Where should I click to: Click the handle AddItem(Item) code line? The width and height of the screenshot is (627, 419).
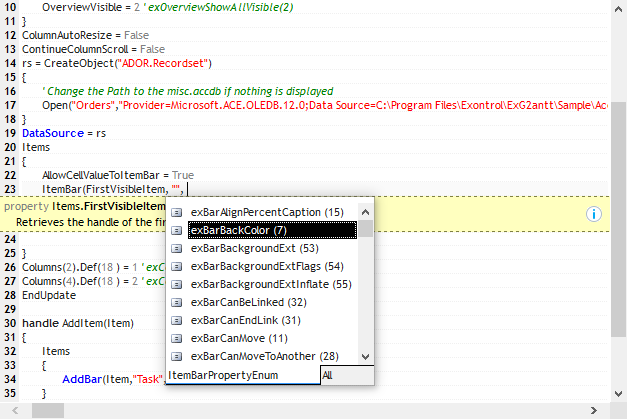[78, 323]
